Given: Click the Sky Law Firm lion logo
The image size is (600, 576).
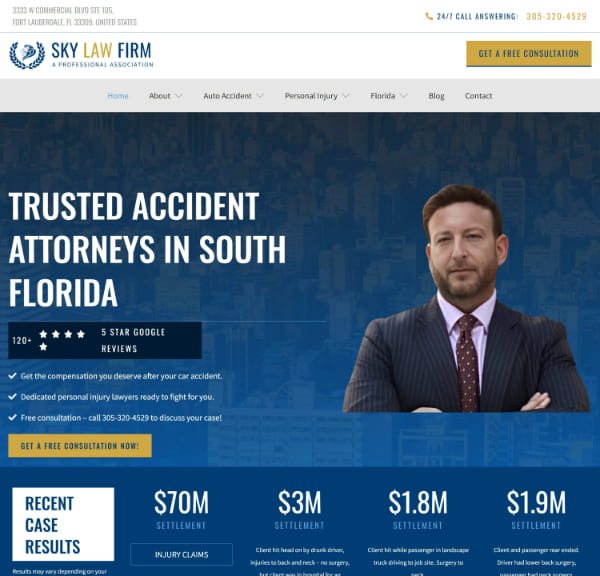Looking at the screenshot, I should click(x=27, y=55).
